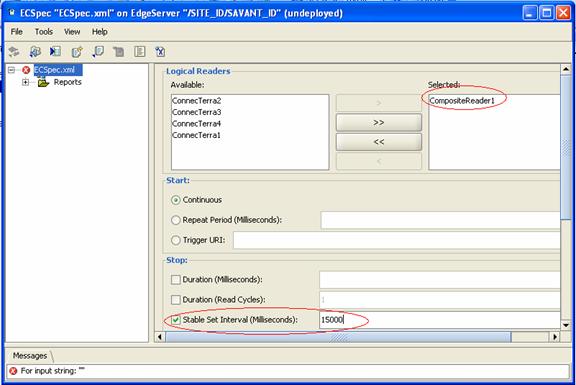Uncheck the Stable Set Interval checkbox

coord(176,320)
